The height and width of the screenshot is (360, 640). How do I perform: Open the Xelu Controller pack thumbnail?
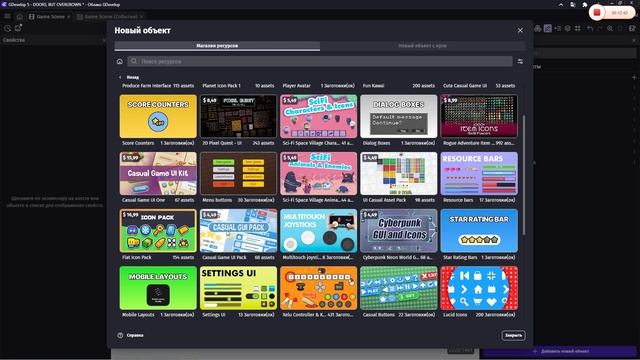click(x=318, y=288)
